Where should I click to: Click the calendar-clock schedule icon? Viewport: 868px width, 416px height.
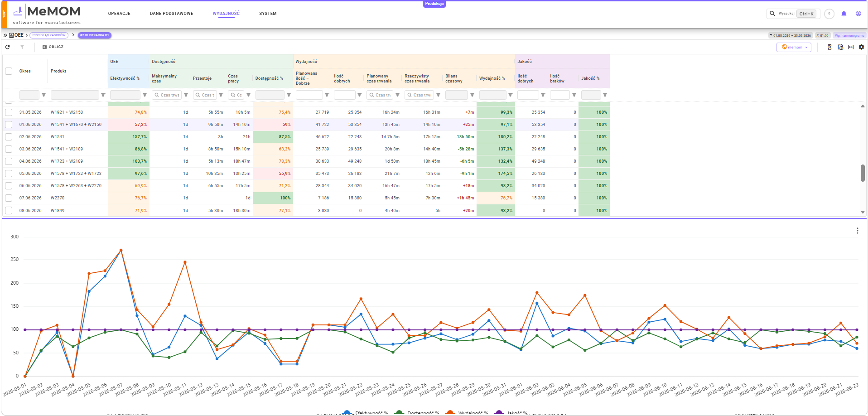coord(840,47)
